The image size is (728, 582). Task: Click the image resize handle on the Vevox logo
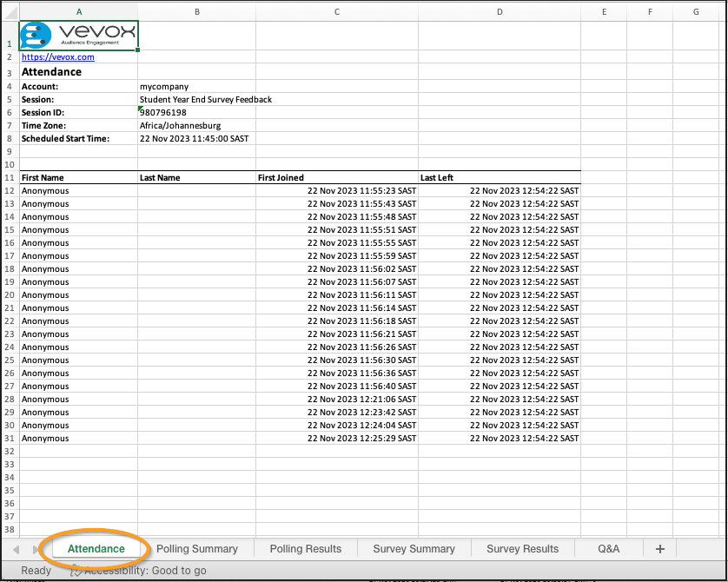point(138,50)
